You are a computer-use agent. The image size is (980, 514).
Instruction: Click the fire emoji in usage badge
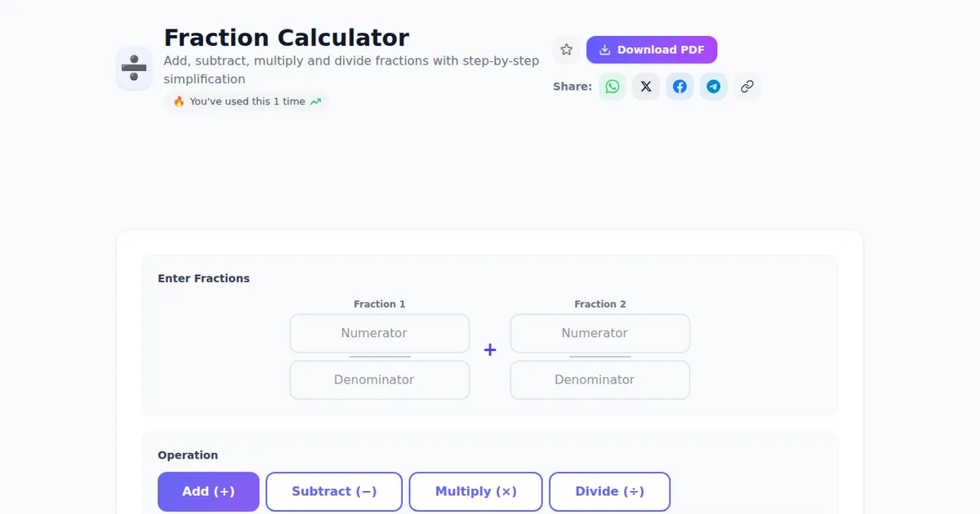coord(179,102)
